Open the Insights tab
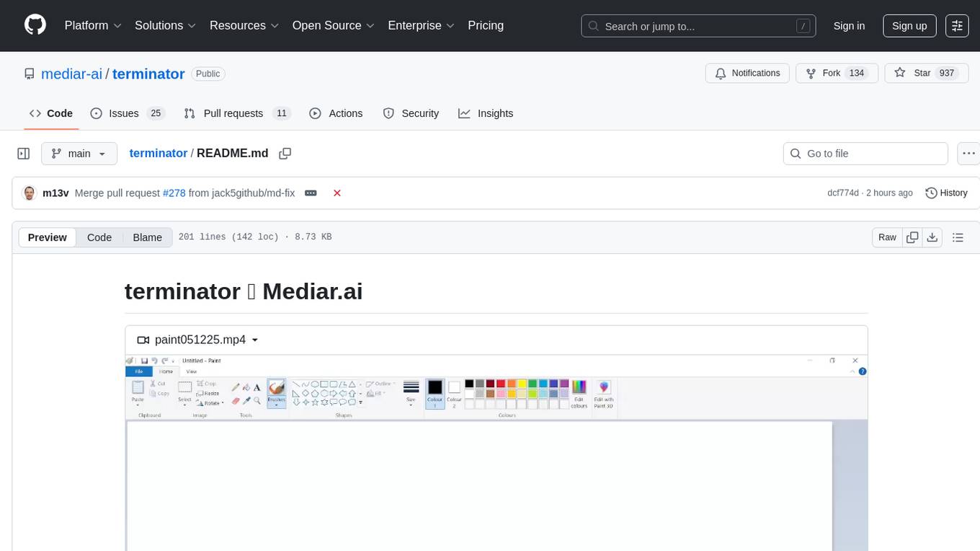This screenshot has height=551, width=980. pos(486,113)
